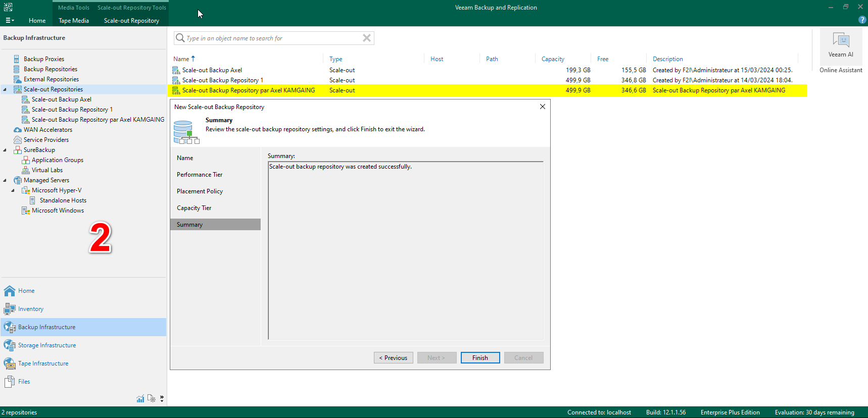Close the New Scale-out Backup Repository dialog
868x418 pixels.
542,107
